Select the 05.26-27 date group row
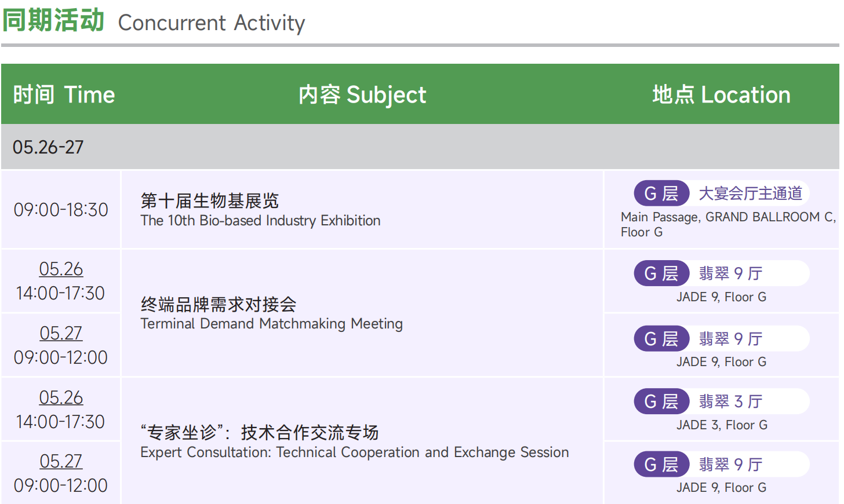The height and width of the screenshot is (504, 844). 48,147
